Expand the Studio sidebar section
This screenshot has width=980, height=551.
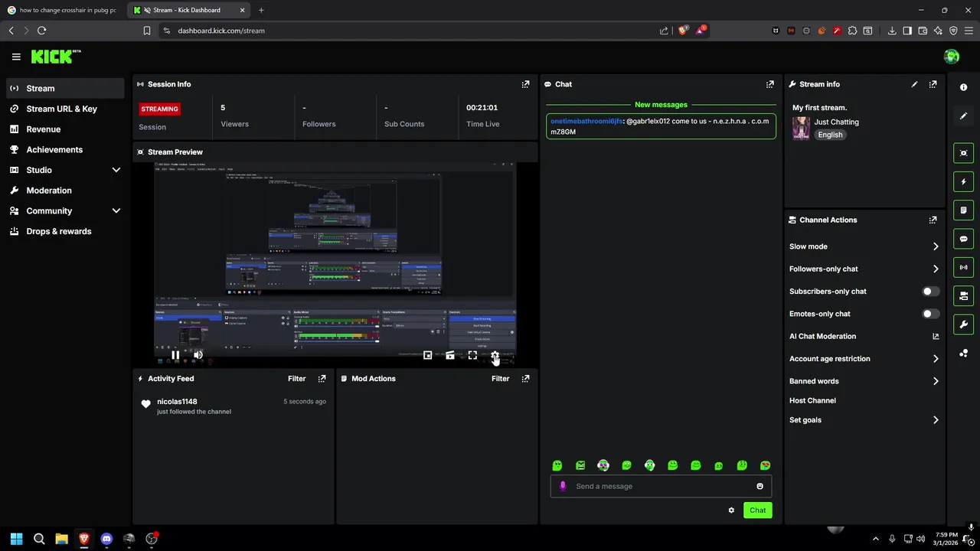pos(116,170)
